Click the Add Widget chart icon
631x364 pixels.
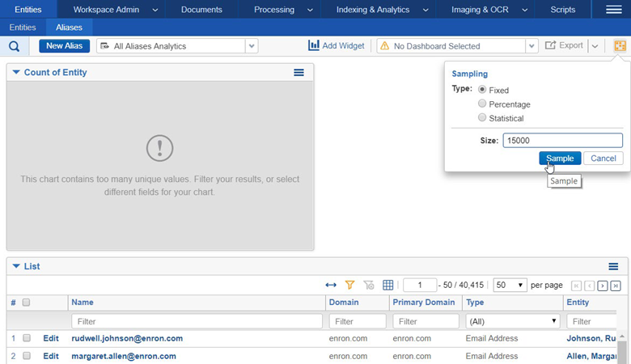[x=314, y=45]
